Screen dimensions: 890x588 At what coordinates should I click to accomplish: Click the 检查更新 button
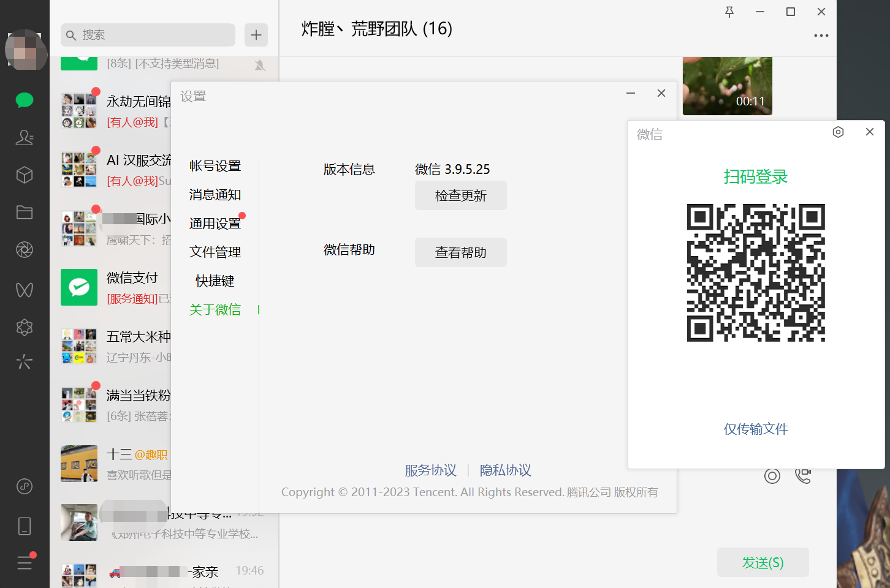coord(460,195)
